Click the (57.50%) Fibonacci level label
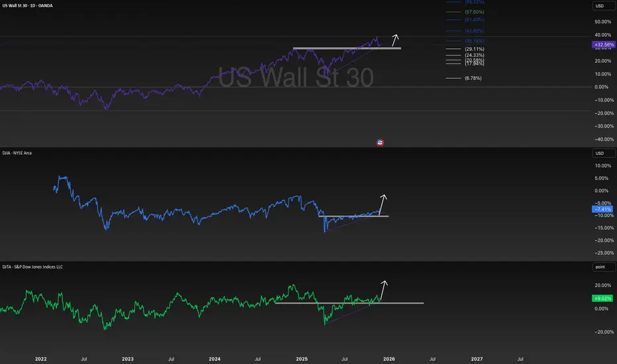This screenshot has width=617, height=364. (474, 12)
